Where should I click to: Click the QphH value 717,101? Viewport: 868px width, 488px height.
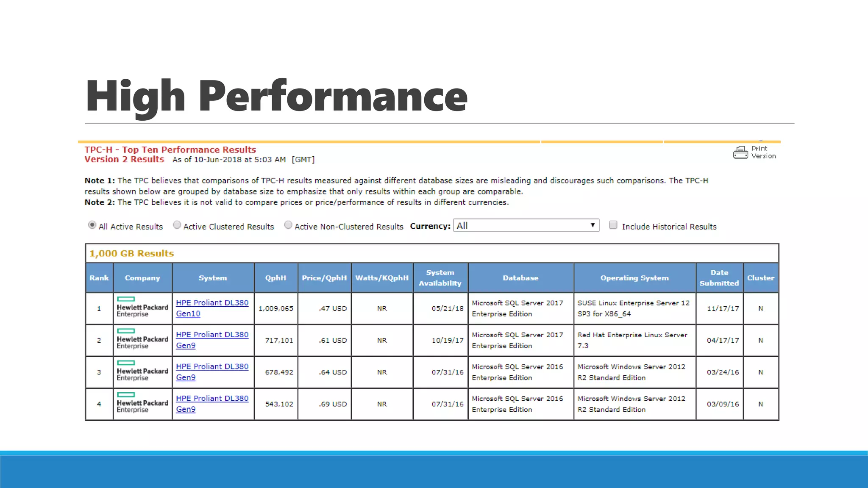279,340
